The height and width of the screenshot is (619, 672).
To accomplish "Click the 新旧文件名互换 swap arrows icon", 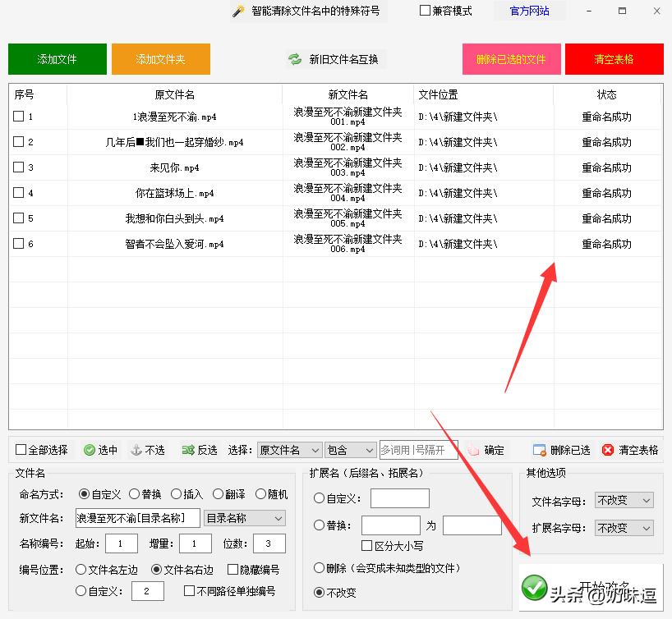I will click(293, 58).
